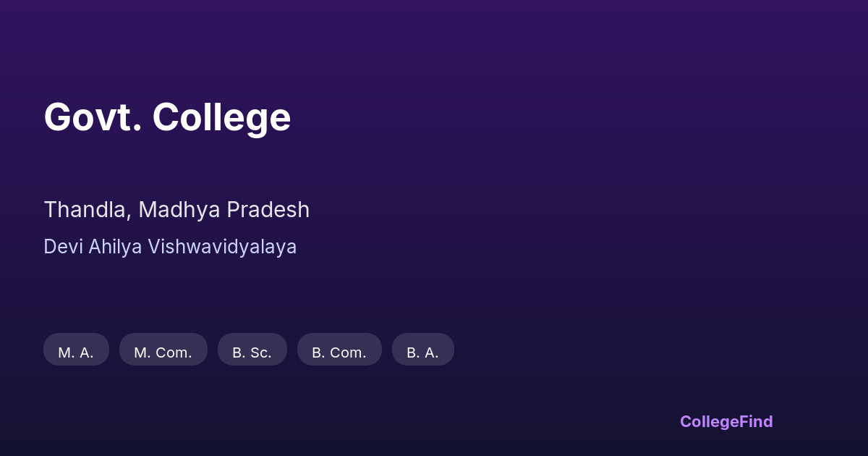Pick the B. Sc. course tag
Image resolution: width=868 pixels, height=456 pixels.
[x=252, y=352]
